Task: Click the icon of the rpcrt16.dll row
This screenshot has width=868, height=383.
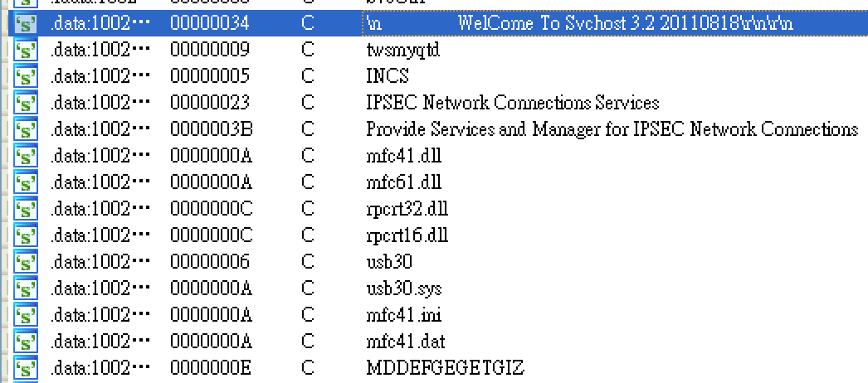Action: (x=26, y=235)
